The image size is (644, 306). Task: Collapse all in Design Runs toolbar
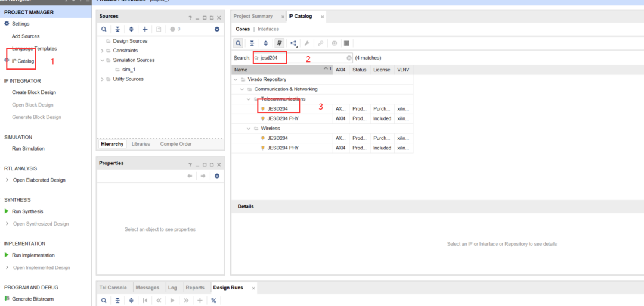coord(117,300)
